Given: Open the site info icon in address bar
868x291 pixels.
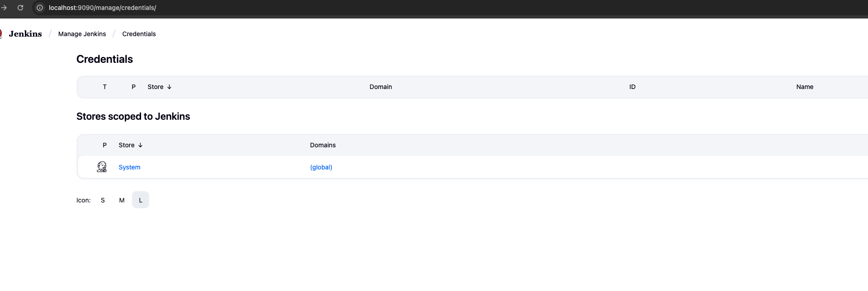Looking at the screenshot, I should point(40,8).
